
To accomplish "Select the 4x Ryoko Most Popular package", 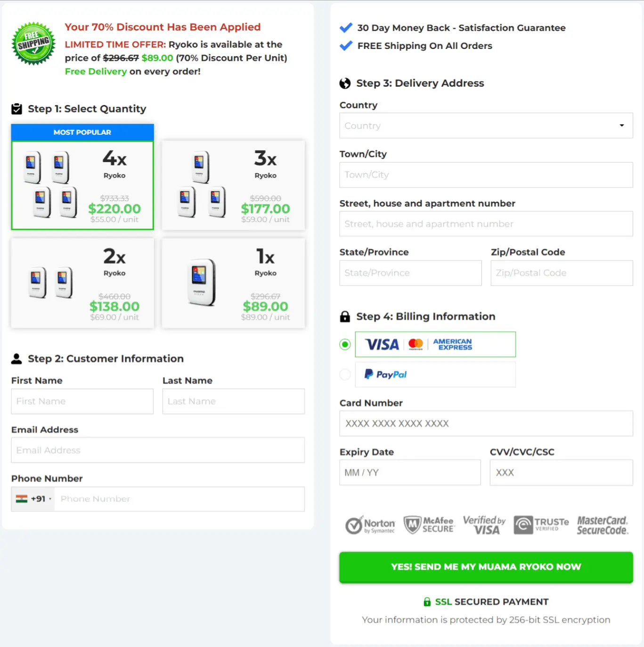I will click(82, 186).
